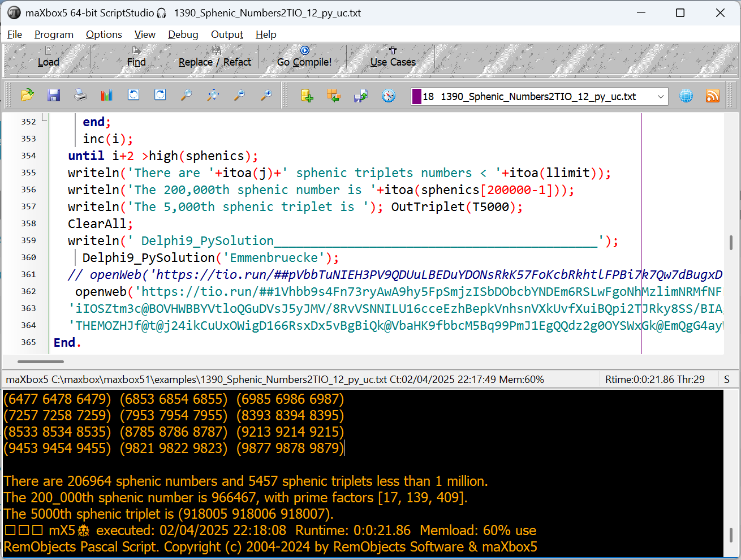Screen dimensions: 741x560
Task: Click the yellow database plus icon
Action: 307,96
